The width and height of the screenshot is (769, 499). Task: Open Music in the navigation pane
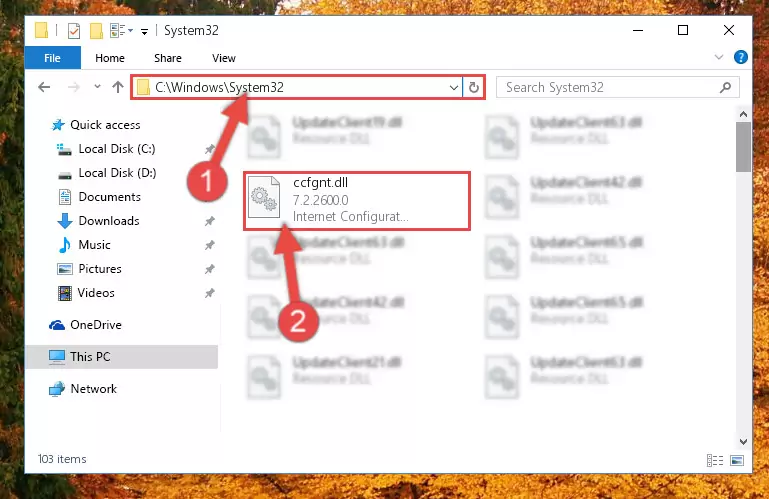coord(94,245)
